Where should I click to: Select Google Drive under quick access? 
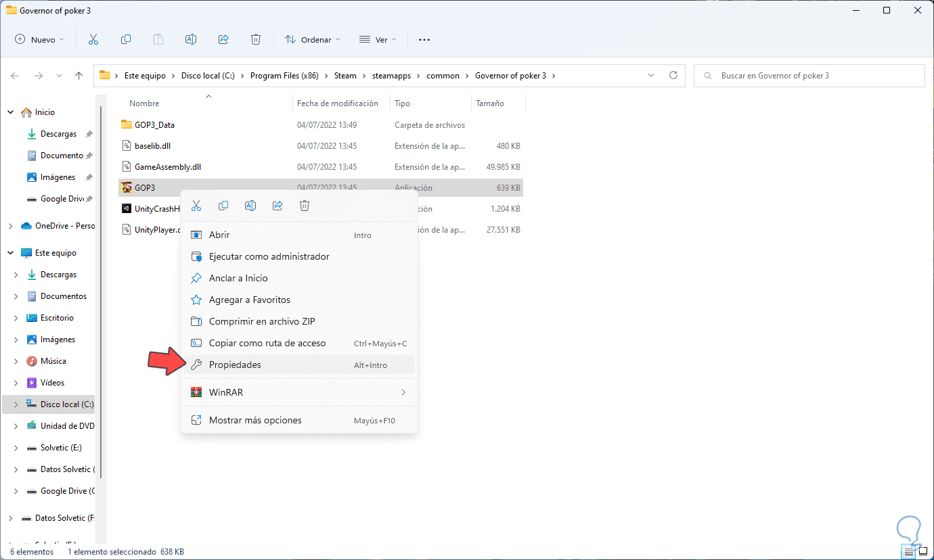(62, 199)
